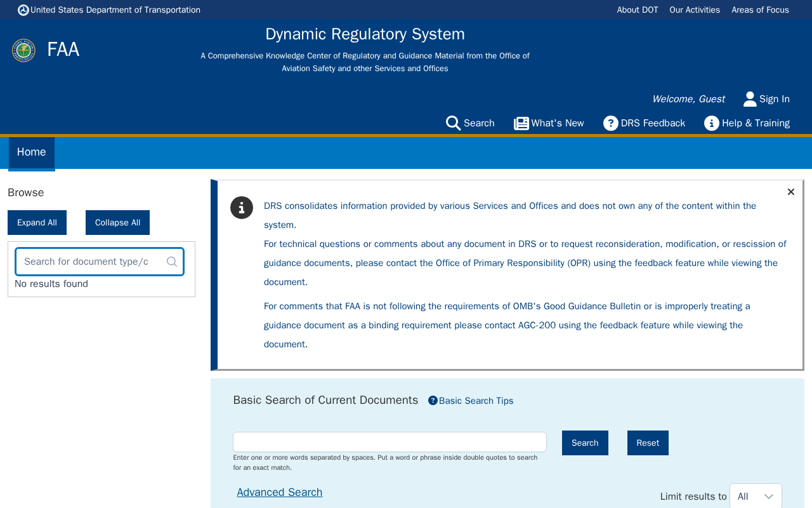The width and height of the screenshot is (812, 508).
Task: Expand all browse tree items
Action: tap(37, 222)
